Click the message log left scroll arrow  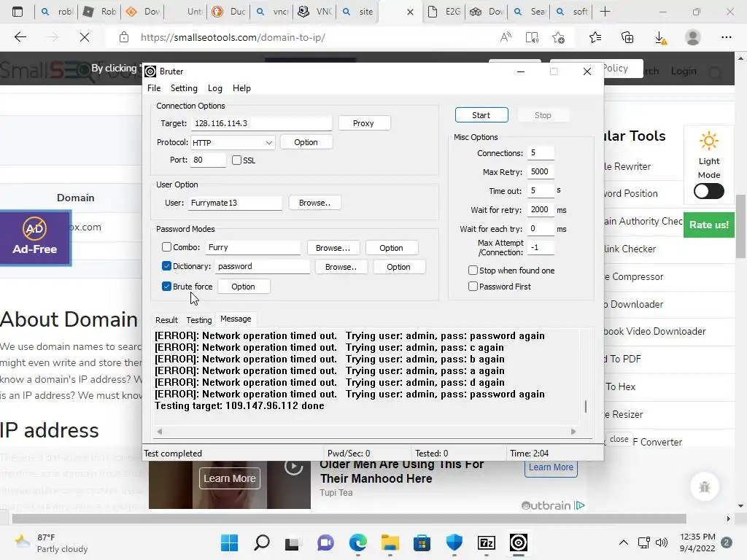pos(160,432)
